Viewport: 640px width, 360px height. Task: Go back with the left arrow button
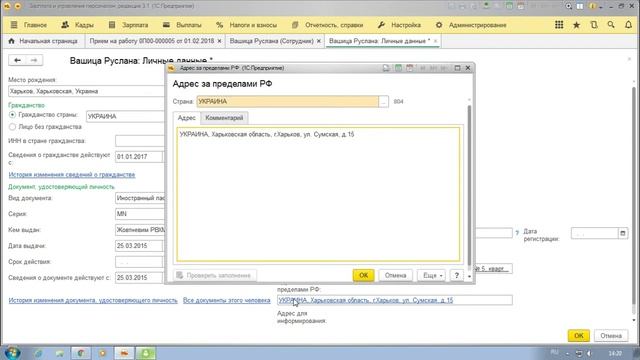coord(17,60)
